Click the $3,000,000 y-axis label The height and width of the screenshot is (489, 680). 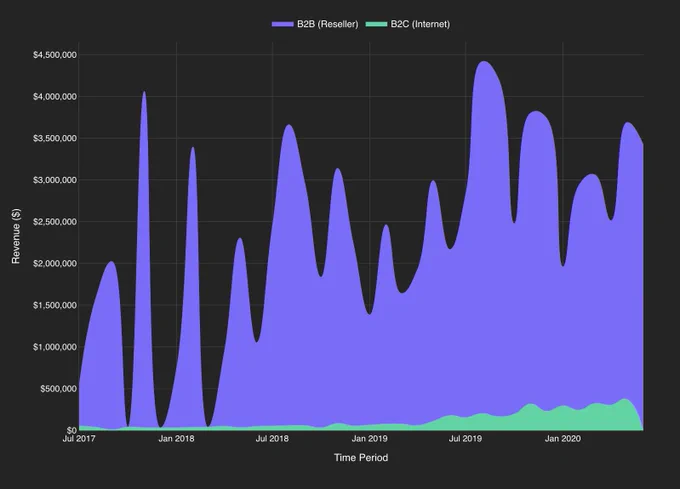point(55,180)
